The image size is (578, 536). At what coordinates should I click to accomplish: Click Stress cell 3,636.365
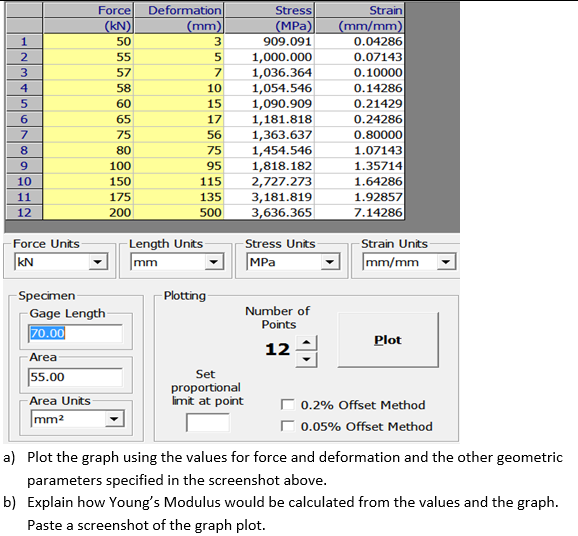point(269,212)
